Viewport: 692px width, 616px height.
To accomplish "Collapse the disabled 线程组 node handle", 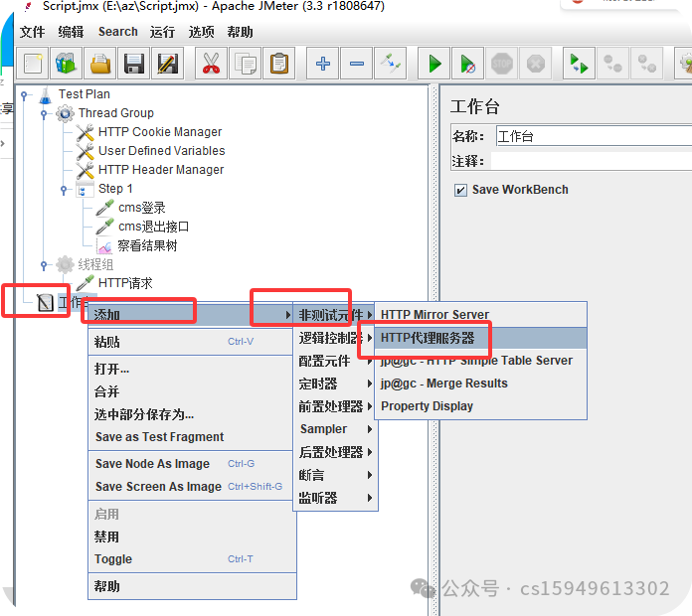I will [44, 265].
